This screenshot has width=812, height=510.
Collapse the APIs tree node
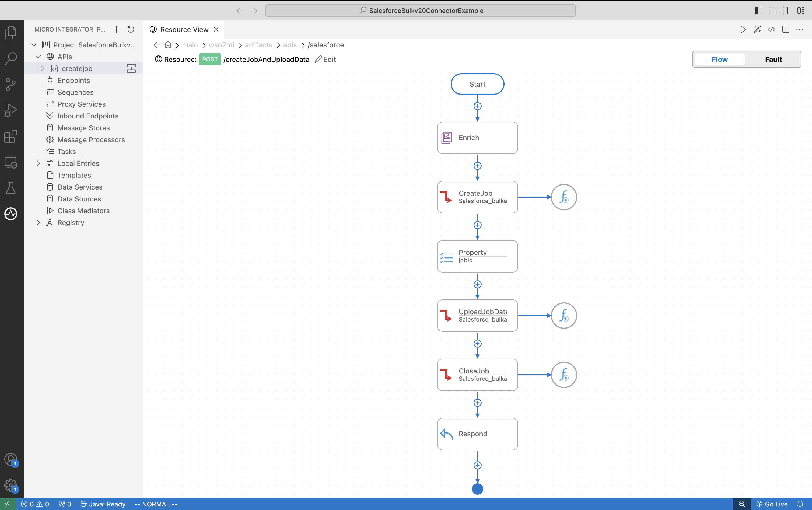38,57
